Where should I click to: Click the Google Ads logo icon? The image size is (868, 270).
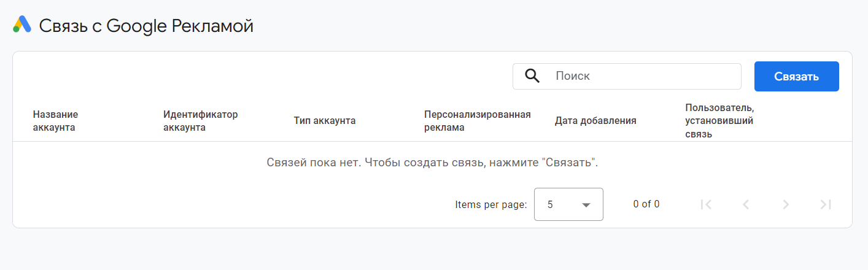point(22,25)
